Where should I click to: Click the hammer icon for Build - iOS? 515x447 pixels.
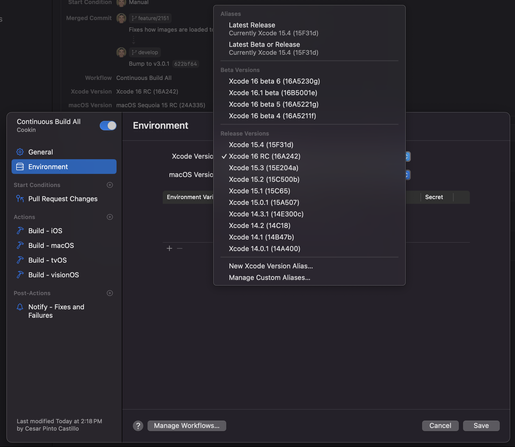[x=20, y=231]
